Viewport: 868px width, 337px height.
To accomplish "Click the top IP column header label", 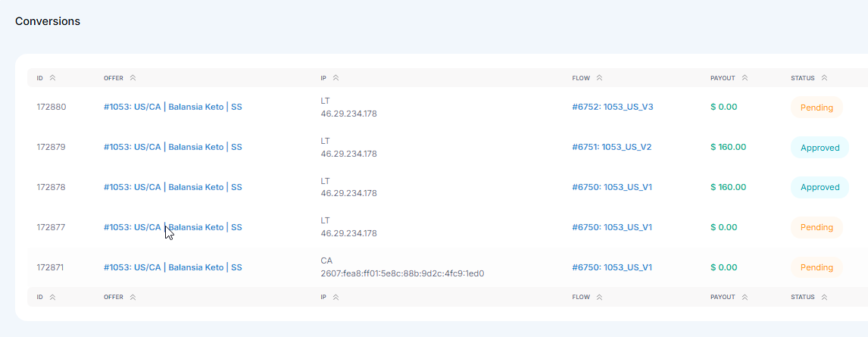I will coord(323,78).
